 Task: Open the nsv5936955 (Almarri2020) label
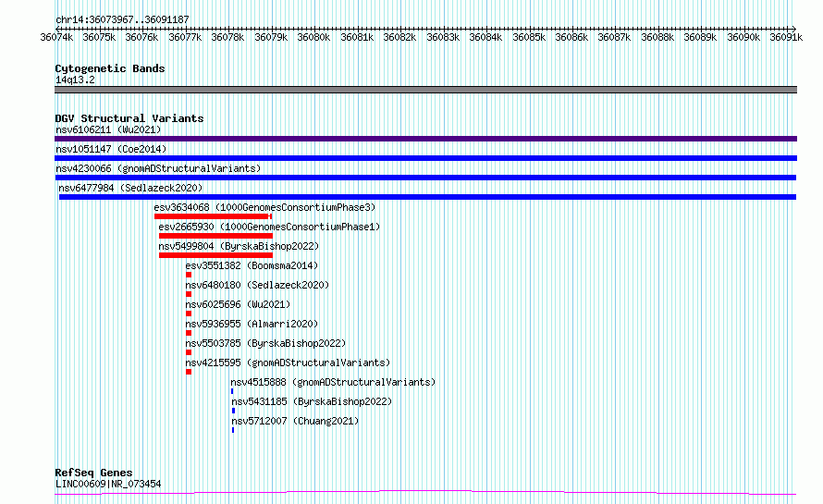click(252, 324)
